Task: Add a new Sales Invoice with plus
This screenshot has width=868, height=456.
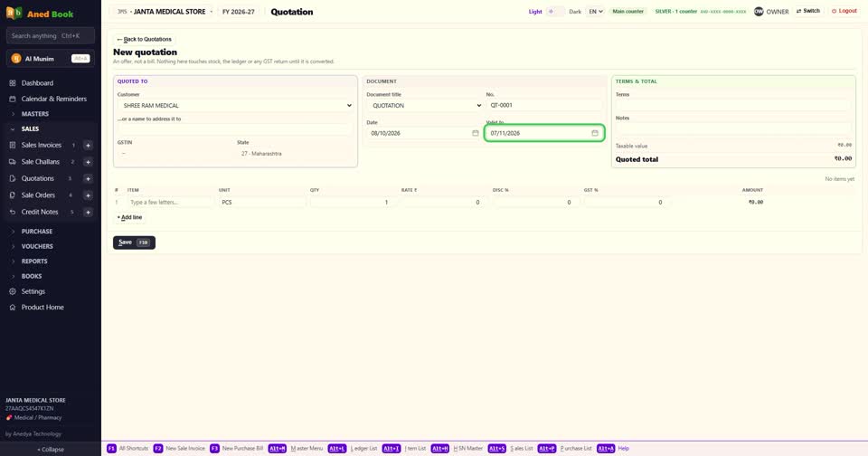Action: [x=88, y=145]
